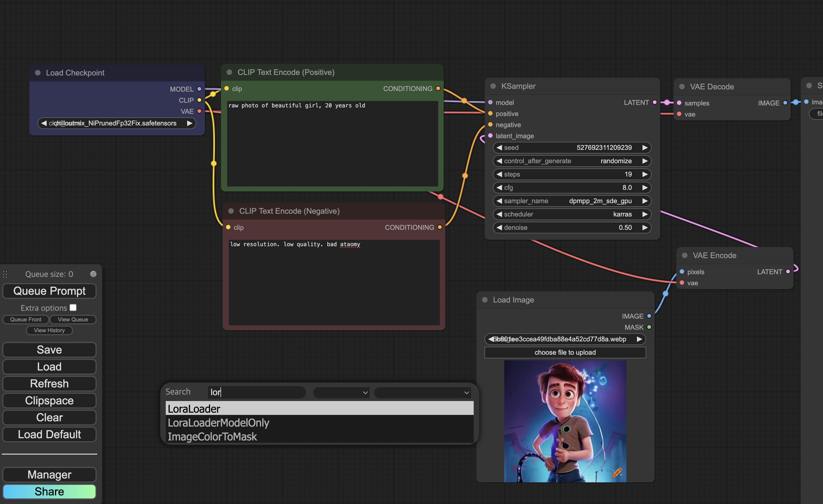Click Load Image IMAGE output socket
The image size is (823, 504).
click(x=649, y=316)
